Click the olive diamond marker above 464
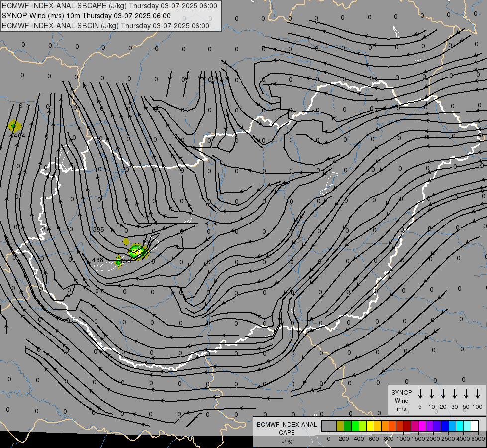Viewport: 487px width, 448px height. 14,126
